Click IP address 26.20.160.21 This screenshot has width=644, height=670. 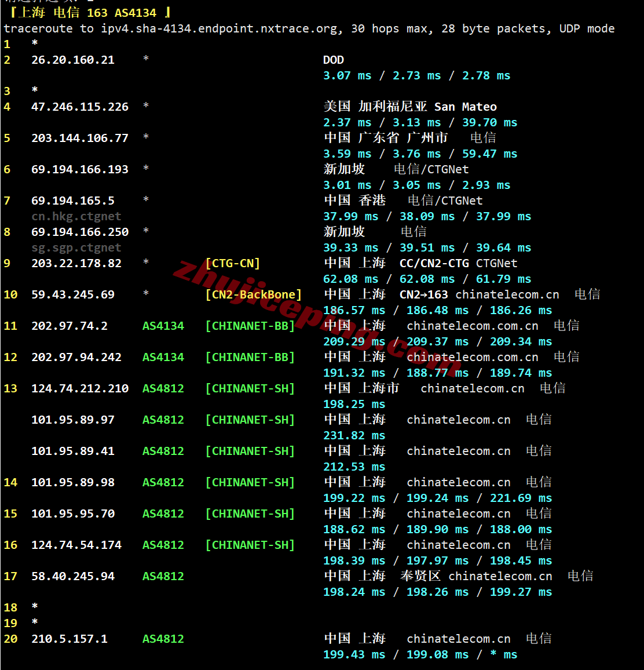(73, 60)
